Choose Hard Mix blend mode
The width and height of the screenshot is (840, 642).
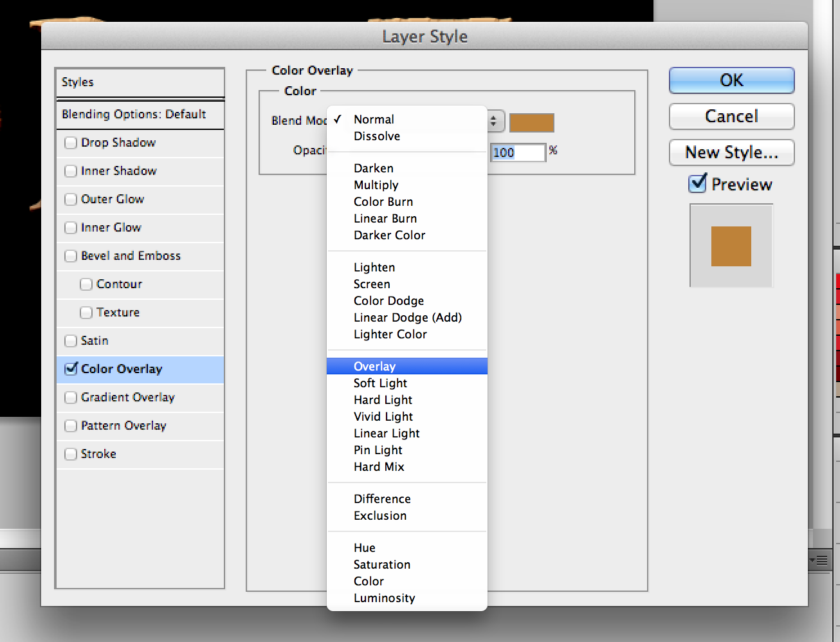[x=406, y=467]
